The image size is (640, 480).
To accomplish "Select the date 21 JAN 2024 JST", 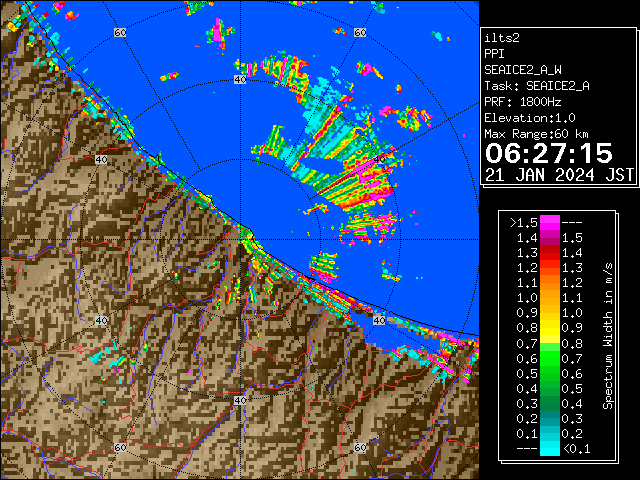I will 559,175.
